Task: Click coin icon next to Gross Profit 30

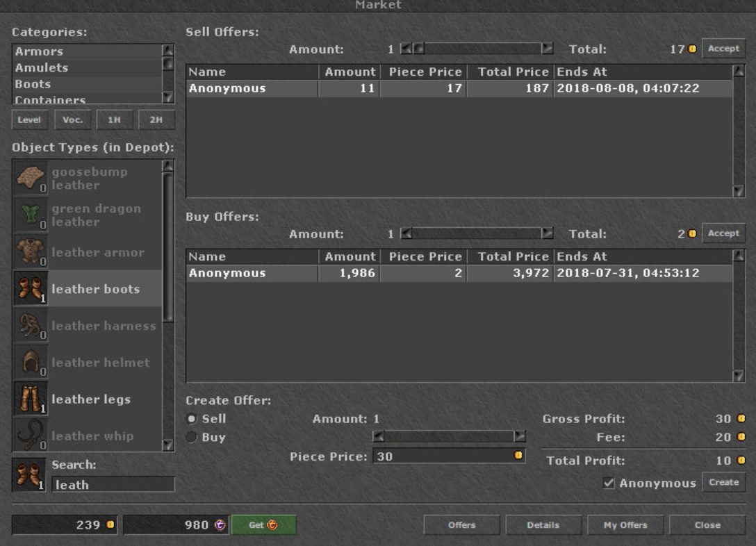Action: click(x=741, y=418)
